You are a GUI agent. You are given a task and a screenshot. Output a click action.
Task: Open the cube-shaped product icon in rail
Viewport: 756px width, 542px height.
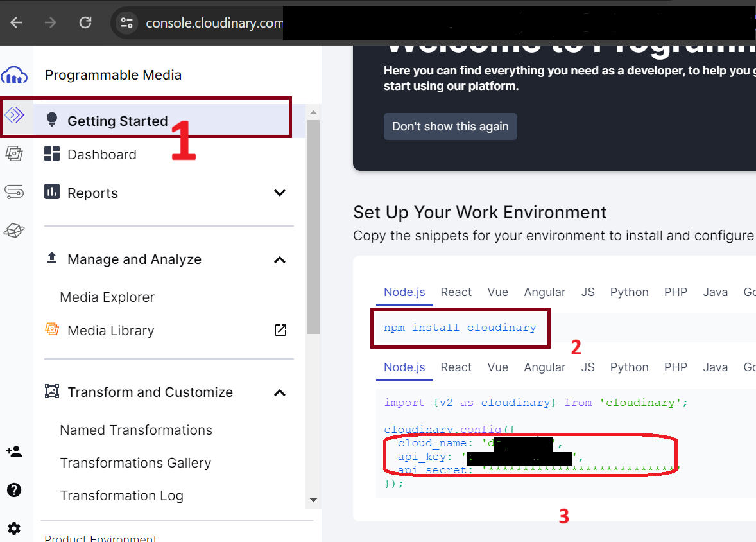coord(14,231)
